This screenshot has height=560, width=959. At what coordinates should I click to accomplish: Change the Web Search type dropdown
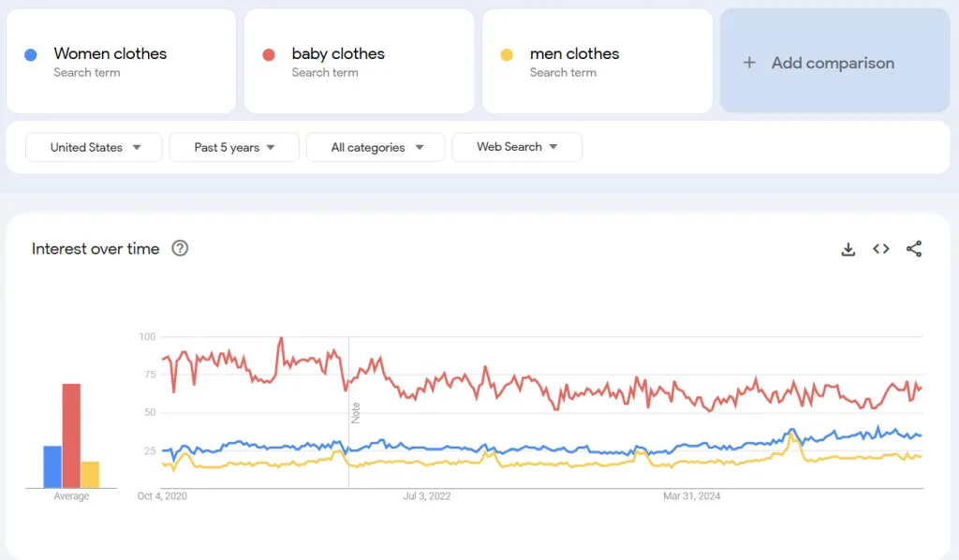516,147
